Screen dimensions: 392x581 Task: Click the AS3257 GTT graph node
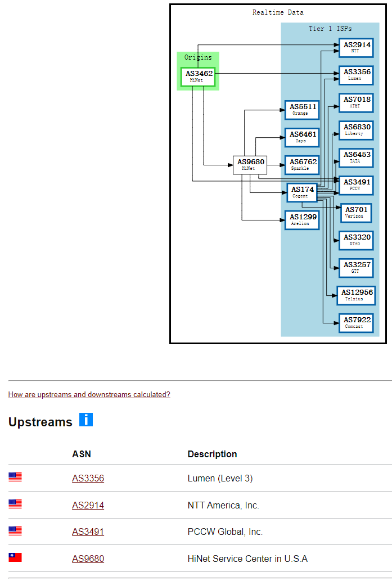pos(356,268)
